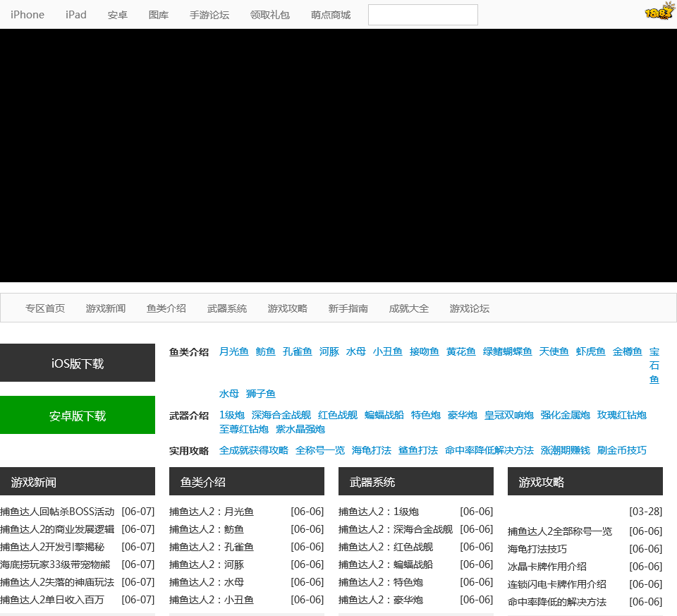Open news item 捕鱼达人回帖杀BOSS活动
The height and width of the screenshot is (616, 677).
point(57,512)
